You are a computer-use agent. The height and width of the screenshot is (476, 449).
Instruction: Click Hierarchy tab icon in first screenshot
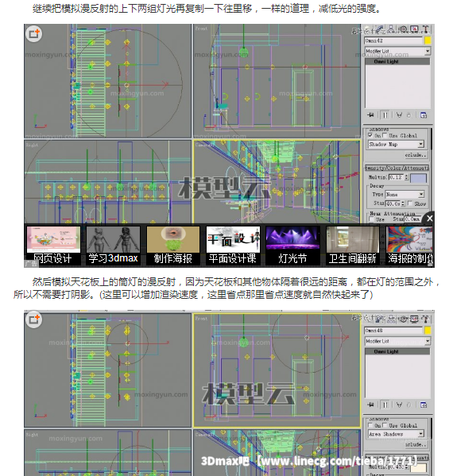click(391, 29)
